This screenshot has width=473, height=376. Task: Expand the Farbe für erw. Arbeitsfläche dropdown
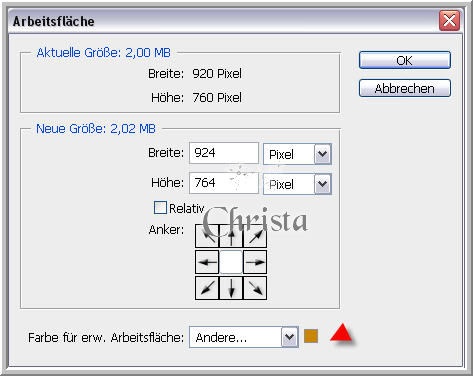[x=244, y=337]
